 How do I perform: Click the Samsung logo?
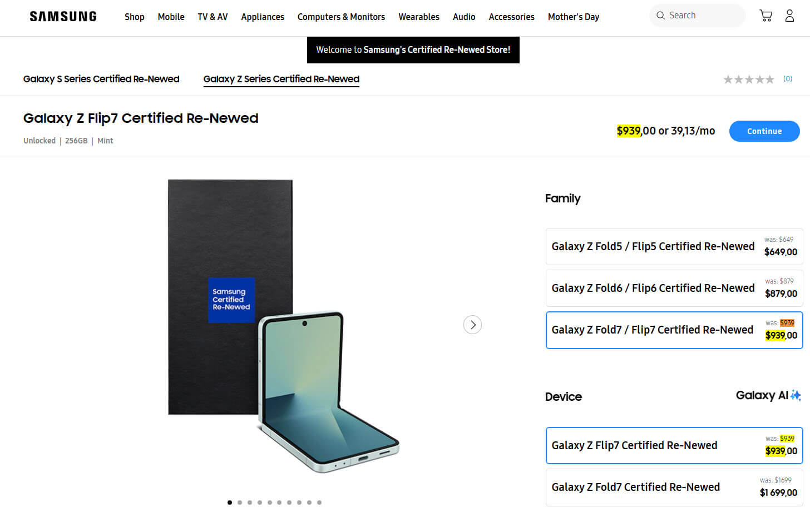(x=63, y=17)
